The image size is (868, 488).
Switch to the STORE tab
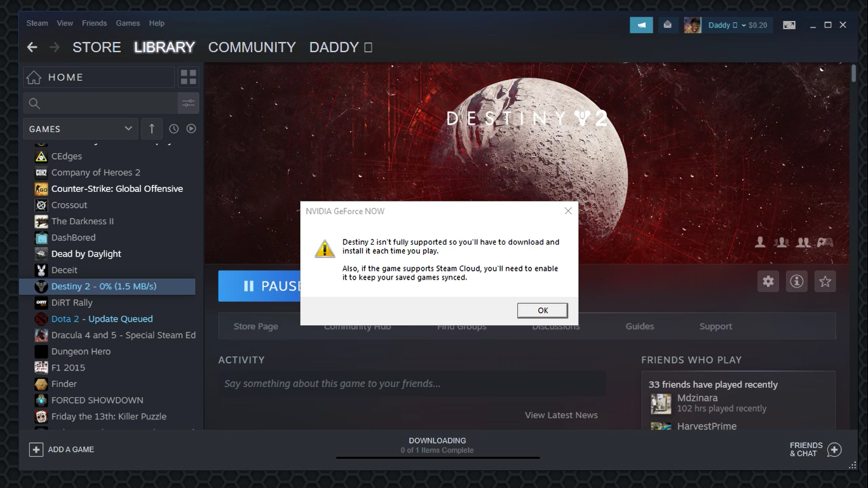click(x=97, y=47)
